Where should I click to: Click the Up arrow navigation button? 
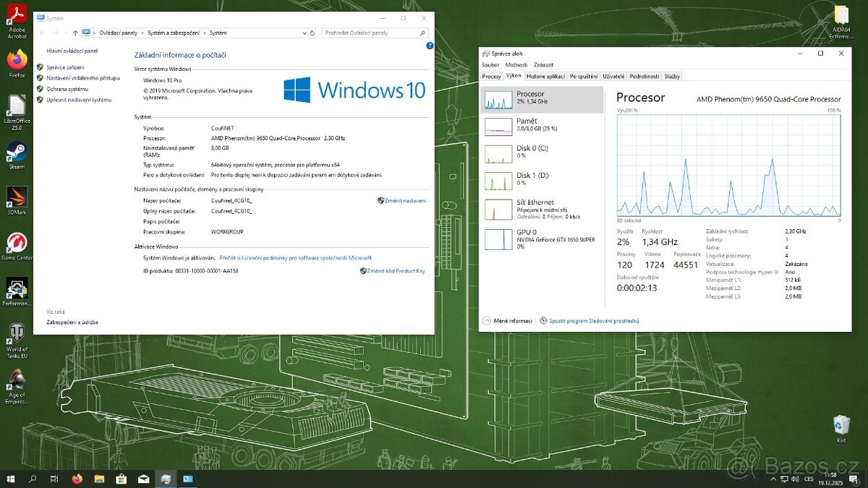75,33
